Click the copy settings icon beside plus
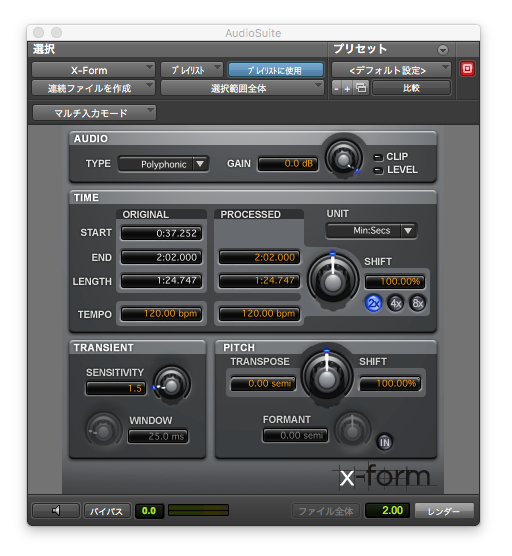Image resolution: width=512 pixels, height=556 pixels. point(361,88)
